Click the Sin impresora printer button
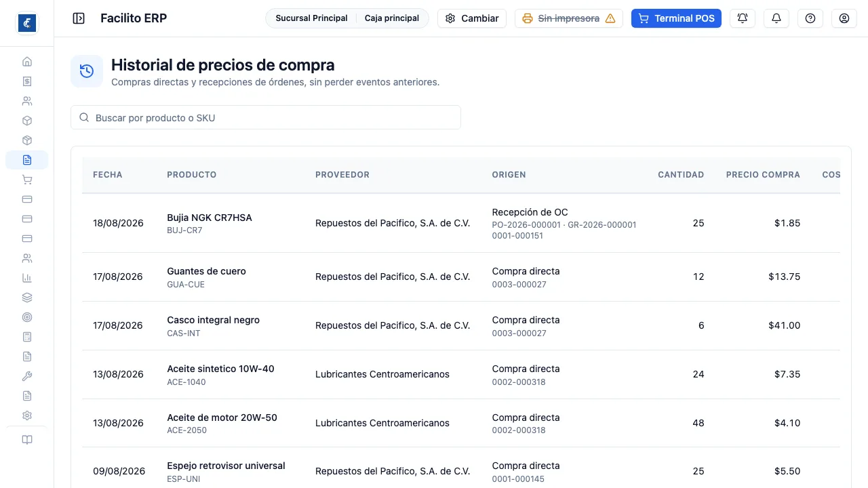Screen dimensions: 868x488 point(569,18)
